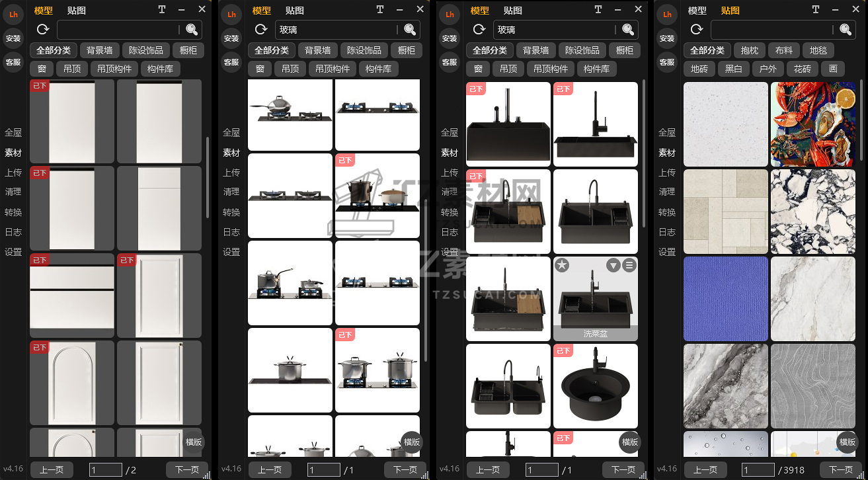Image resolution: width=868 pixels, height=480 pixels.
Task: Select 地毯 category in the texture panel
Action: [x=818, y=50]
